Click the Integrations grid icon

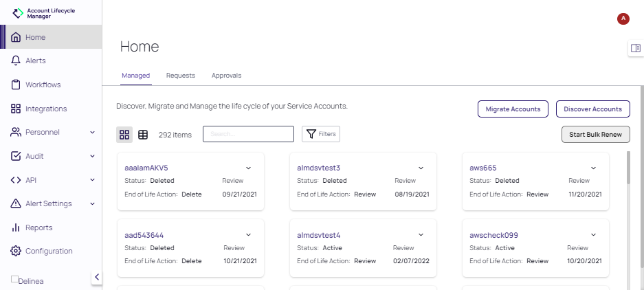(16, 109)
